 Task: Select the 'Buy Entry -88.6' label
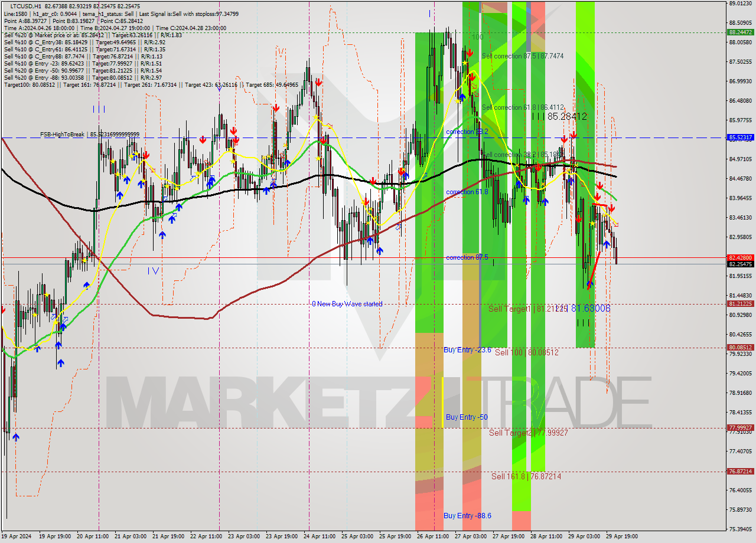click(467, 516)
